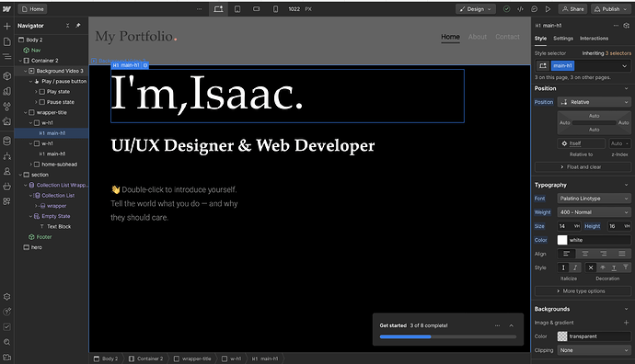The image size is (635, 364).
Task: Click About in the page nav
Action: [478, 37]
